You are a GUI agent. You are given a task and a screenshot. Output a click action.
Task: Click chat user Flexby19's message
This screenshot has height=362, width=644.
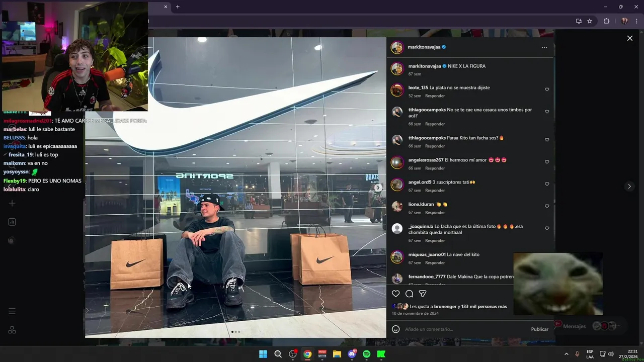tap(42, 180)
